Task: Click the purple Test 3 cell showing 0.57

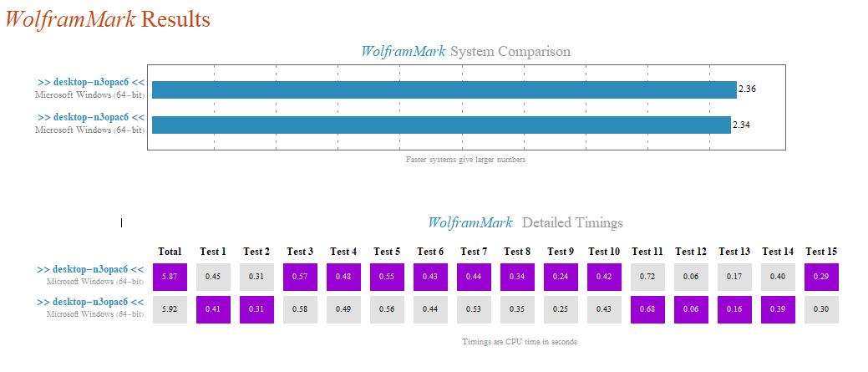Action: (x=300, y=277)
